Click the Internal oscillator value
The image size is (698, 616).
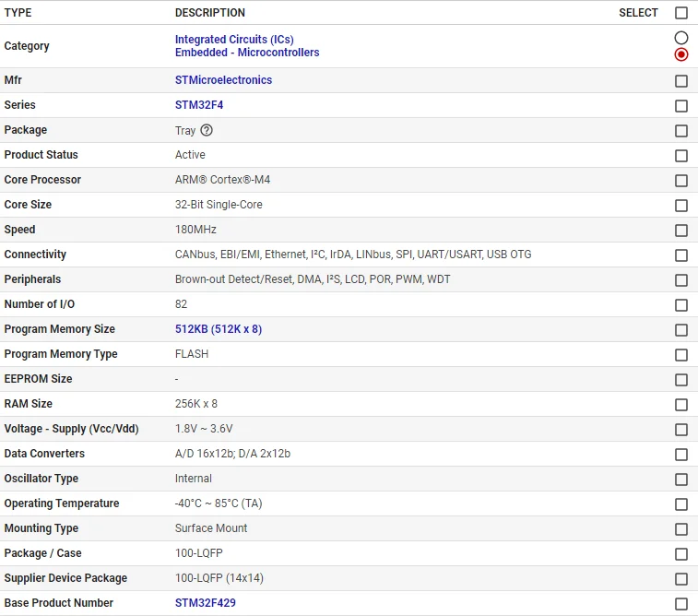194,479
